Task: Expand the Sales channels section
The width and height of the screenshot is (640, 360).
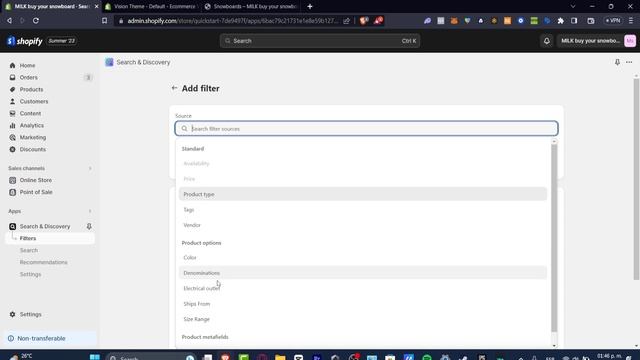Action: (90, 169)
